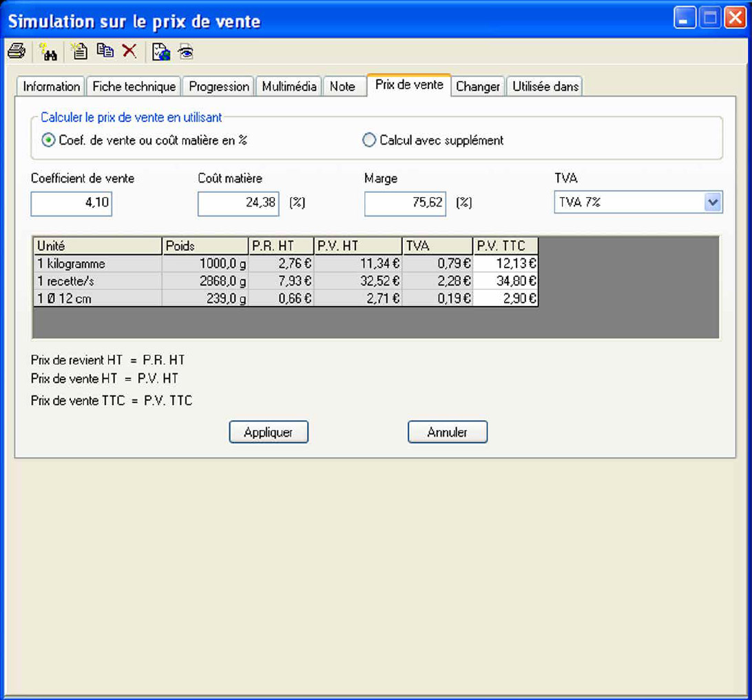Click the P.R. HT column header
This screenshot has height=700, width=752.
click(281, 246)
